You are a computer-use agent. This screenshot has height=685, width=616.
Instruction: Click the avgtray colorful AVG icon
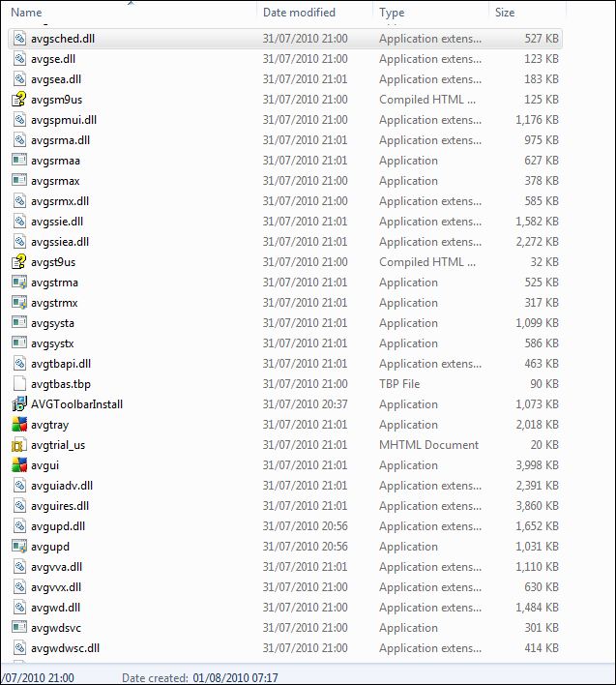(19, 425)
